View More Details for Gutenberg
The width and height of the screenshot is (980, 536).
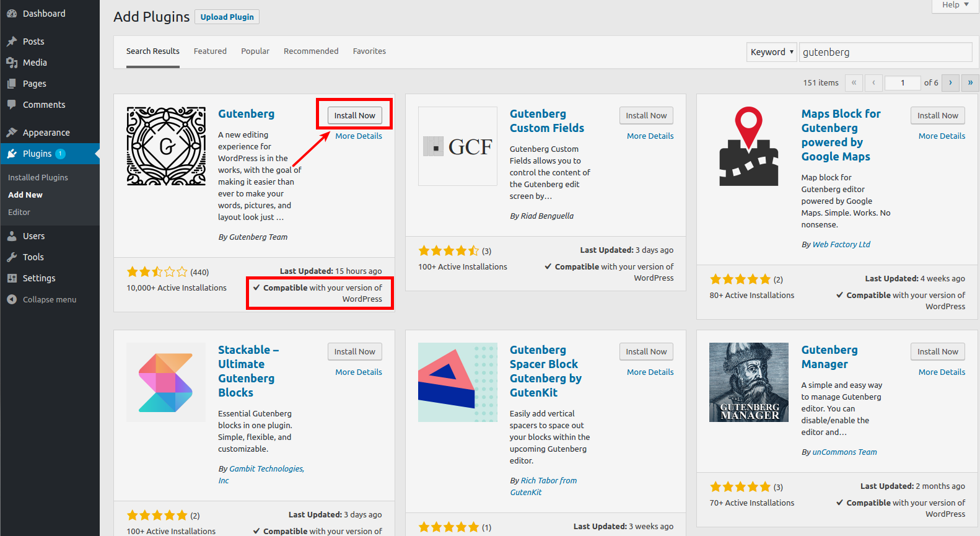coord(359,136)
